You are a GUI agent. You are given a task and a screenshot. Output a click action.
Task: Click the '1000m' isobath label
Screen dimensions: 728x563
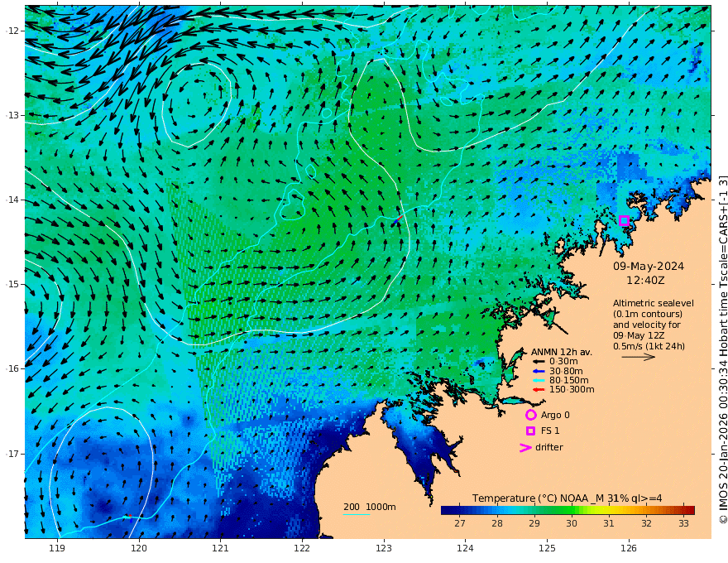coord(381,507)
